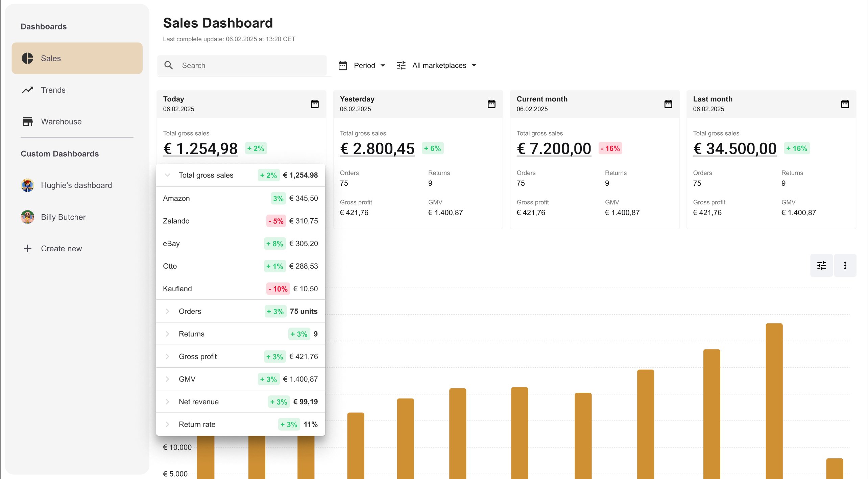Open calendar icon on Today card

point(315,104)
